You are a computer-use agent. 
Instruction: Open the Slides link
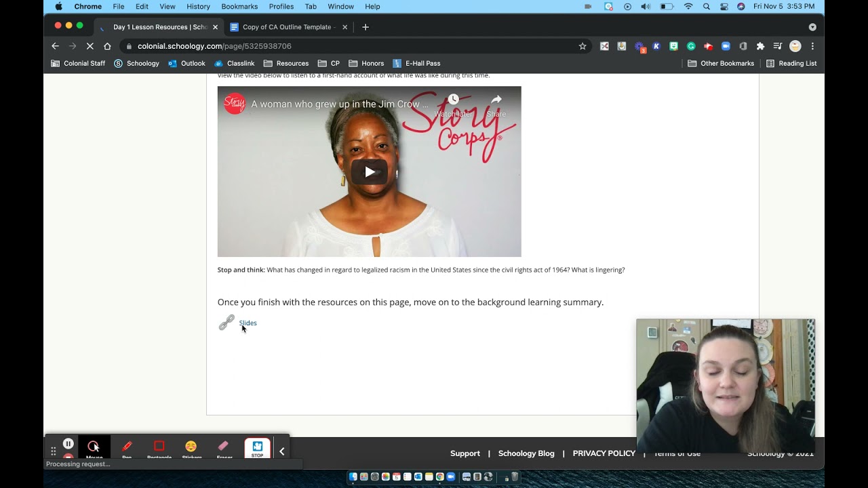coord(248,323)
